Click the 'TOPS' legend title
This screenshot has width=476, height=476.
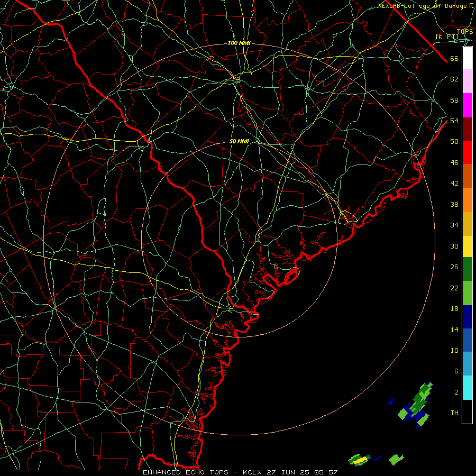click(465, 32)
